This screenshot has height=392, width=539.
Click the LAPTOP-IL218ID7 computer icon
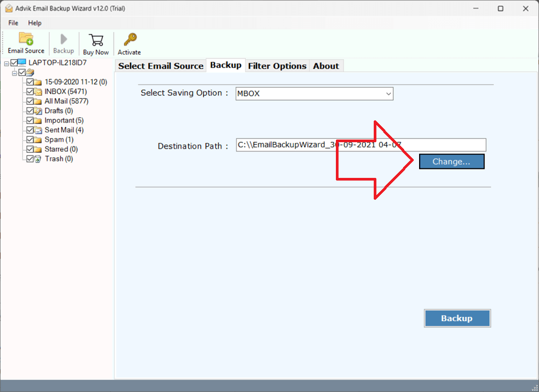point(22,62)
